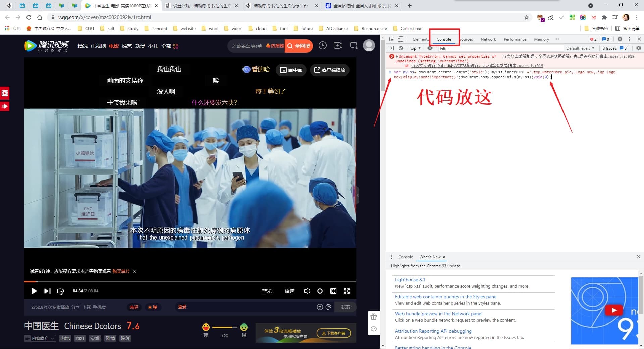Screen dimensions: 644x349
Task: Click the user avatar in video header
Action: (369, 45)
